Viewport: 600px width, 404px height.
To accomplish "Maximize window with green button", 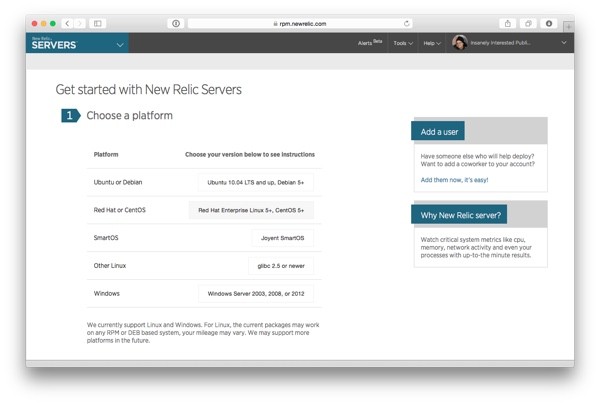I will (x=53, y=23).
